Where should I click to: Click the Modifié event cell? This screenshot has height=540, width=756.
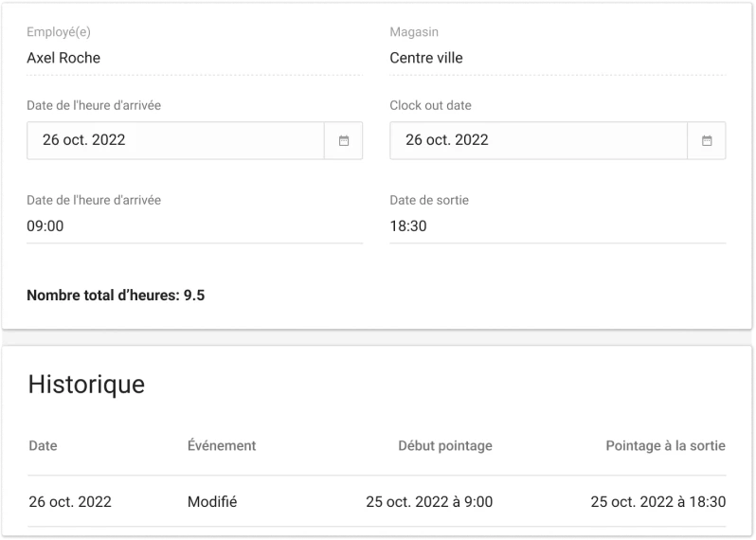point(212,501)
